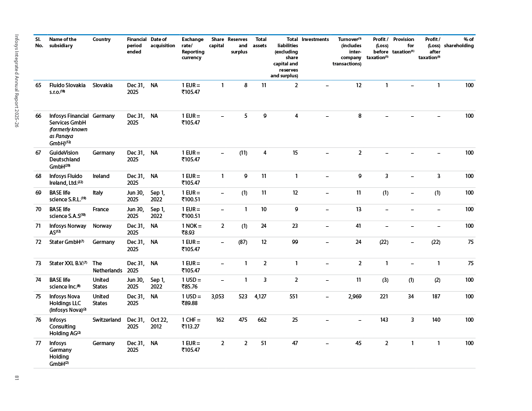Select 'Infosys Fluido Ireland, Ltd.' name cell

click(x=66, y=180)
